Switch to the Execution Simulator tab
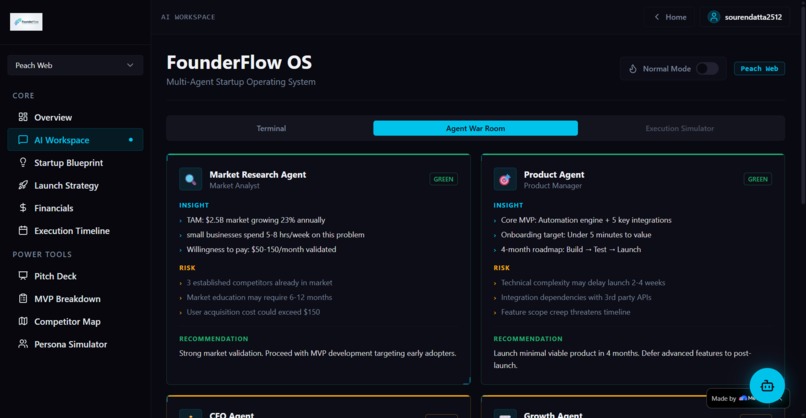The height and width of the screenshot is (418, 806). [x=680, y=128]
